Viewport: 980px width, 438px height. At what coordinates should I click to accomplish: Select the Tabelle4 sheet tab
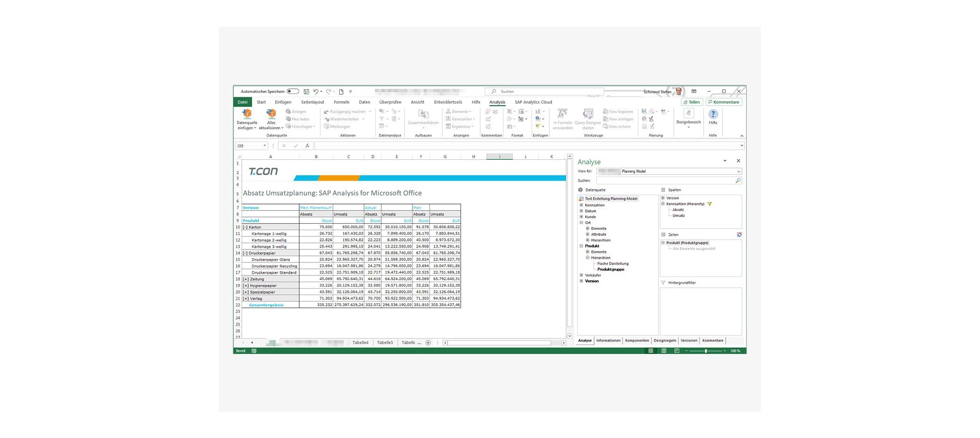pos(360,343)
